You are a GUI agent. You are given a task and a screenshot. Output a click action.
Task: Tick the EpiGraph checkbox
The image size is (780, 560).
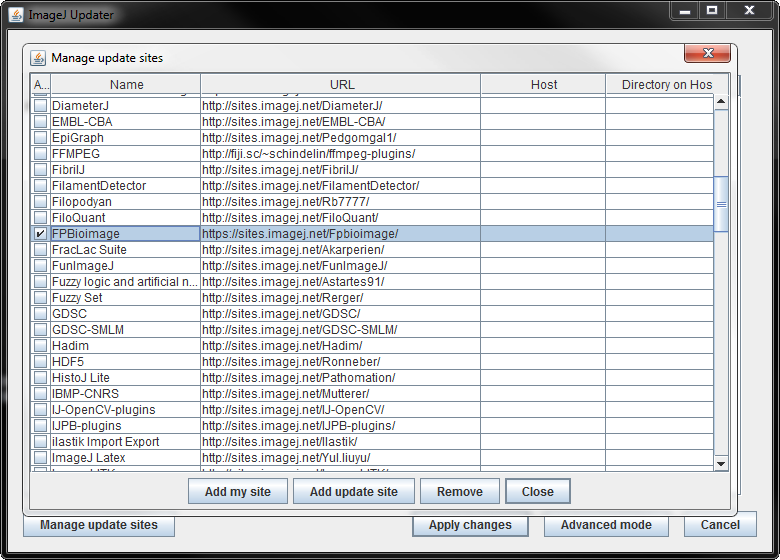(40, 138)
